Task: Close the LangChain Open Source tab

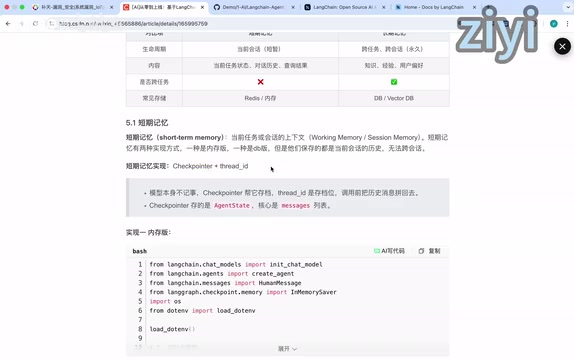Action: click(x=384, y=7)
